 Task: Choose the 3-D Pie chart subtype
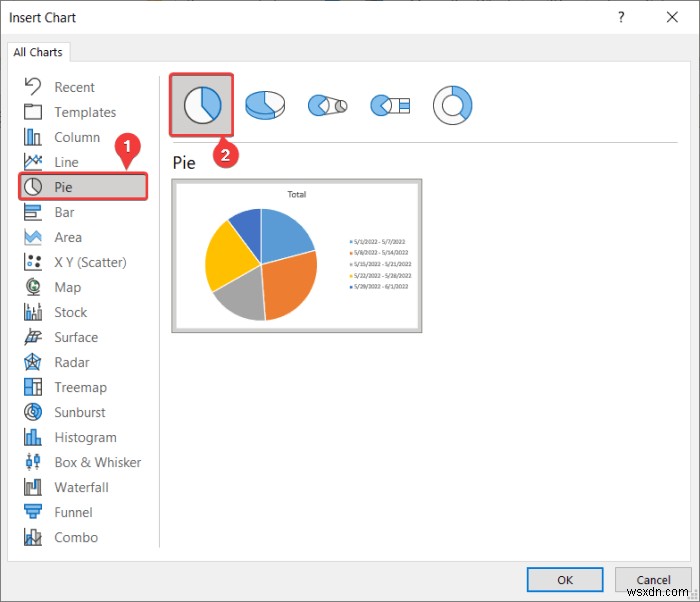265,105
